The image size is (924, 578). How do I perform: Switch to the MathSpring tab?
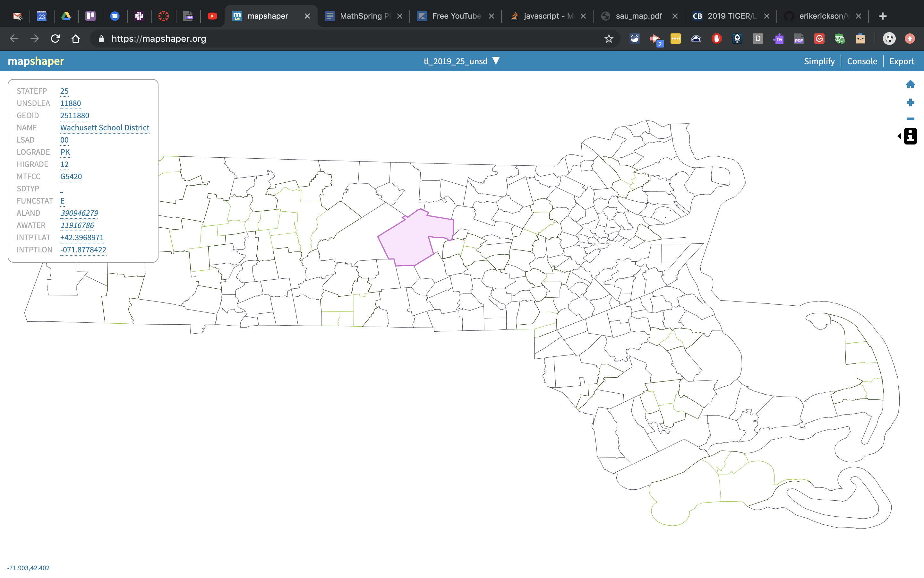pos(363,16)
